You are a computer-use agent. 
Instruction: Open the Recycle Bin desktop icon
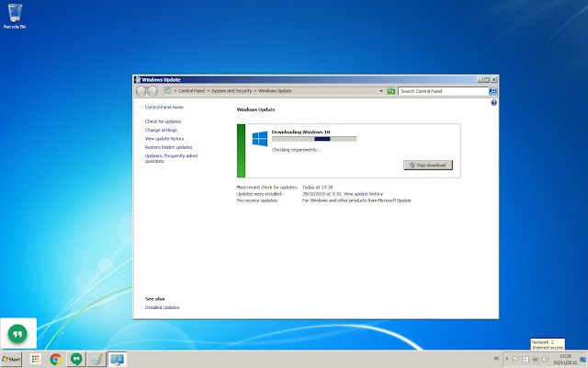coord(15,16)
